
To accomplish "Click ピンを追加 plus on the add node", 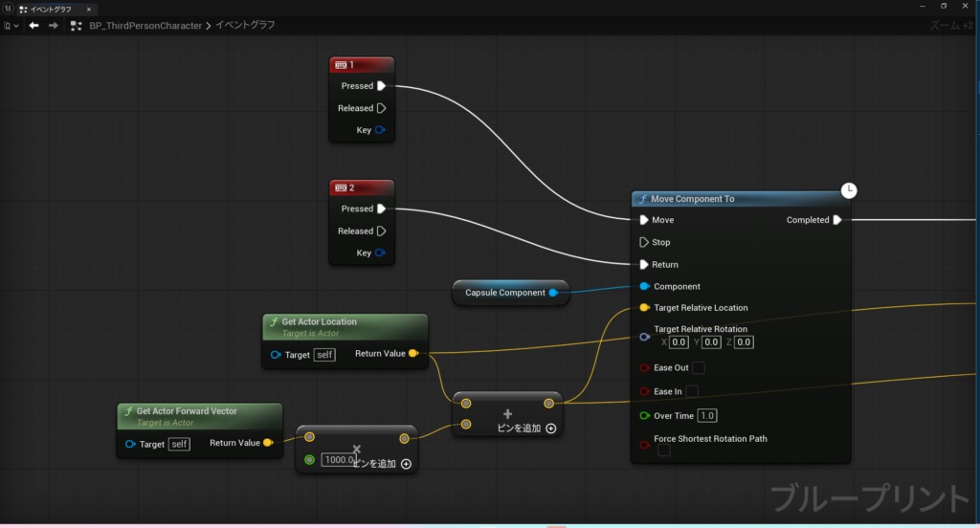I will tap(551, 429).
